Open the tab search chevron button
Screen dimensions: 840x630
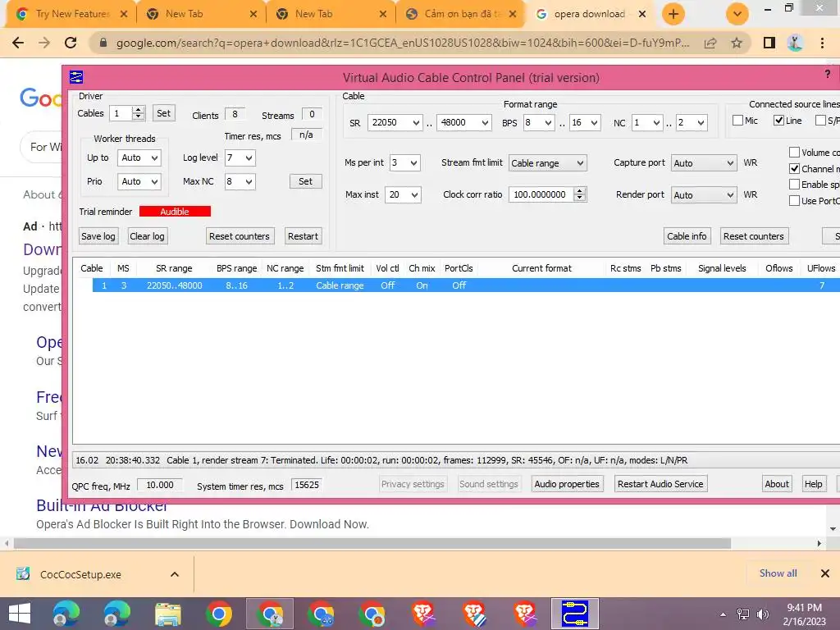coord(737,14)
